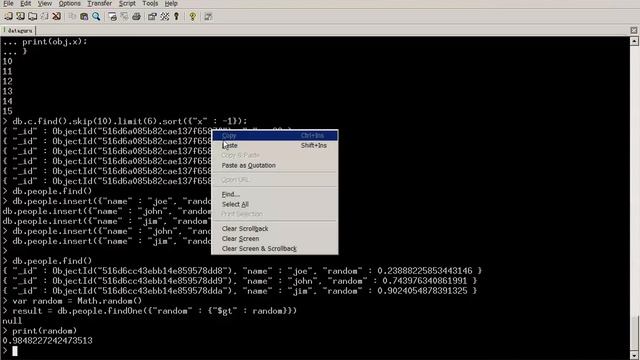Open the Script menu
This screenshot has height=360, width=640.
(x=127, y=3)
